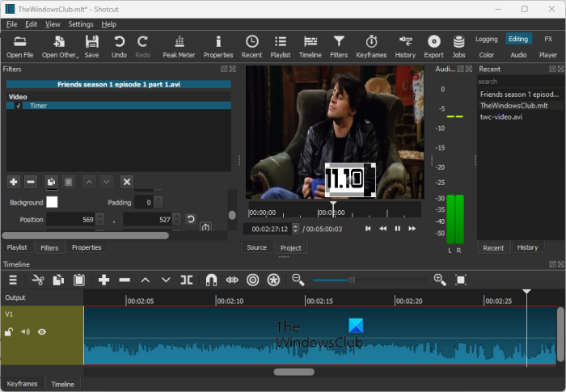Uncheck the Timer filter checkbox

click(19, 106)
